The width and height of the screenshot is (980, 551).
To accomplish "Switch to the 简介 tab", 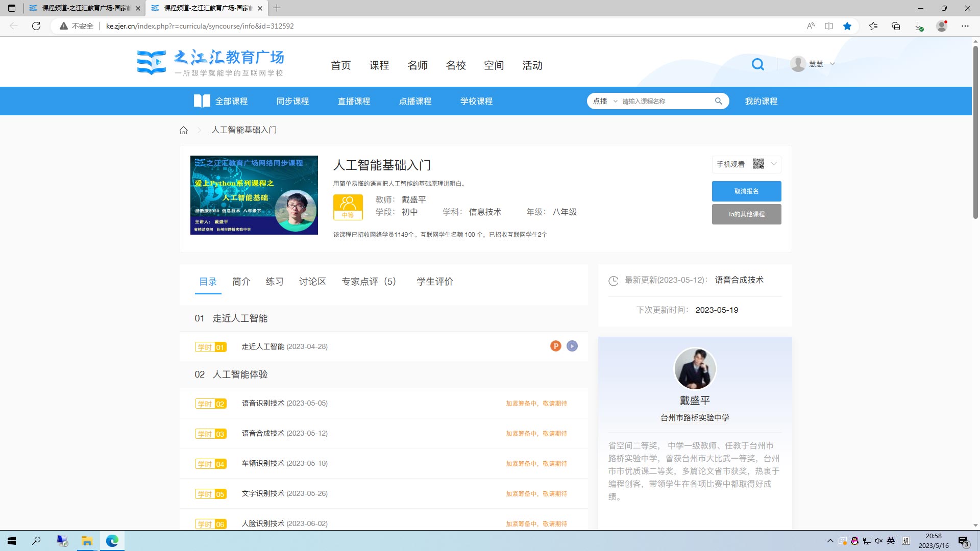I will tap(241, 282).
